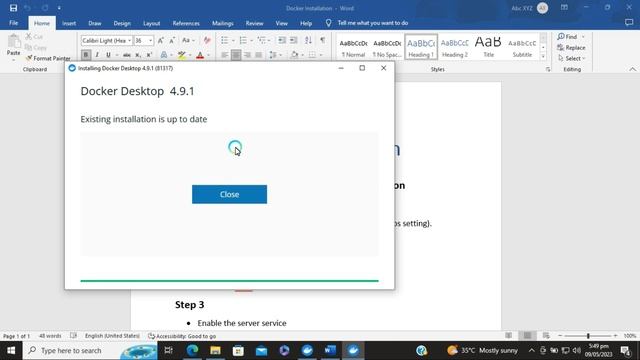
Task: Switch to the References tab
Action: (x=186, y=23)
